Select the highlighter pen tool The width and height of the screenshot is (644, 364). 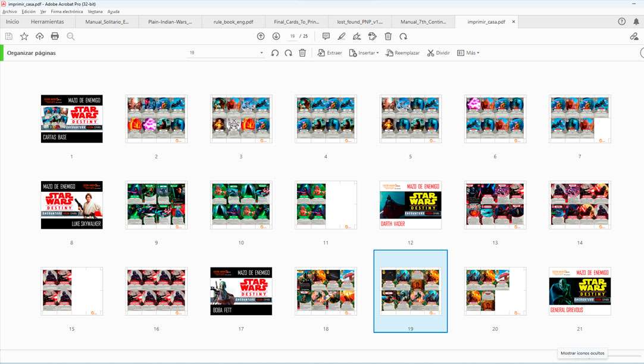tap(341, 36)
